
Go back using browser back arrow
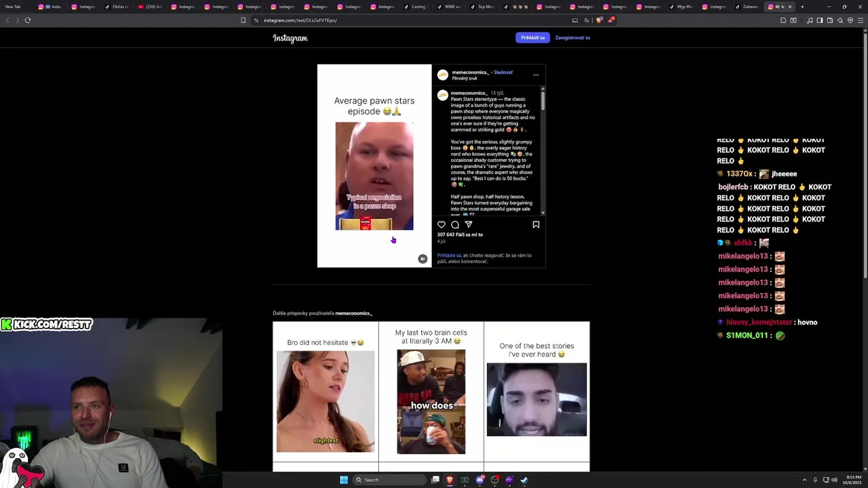7,20
